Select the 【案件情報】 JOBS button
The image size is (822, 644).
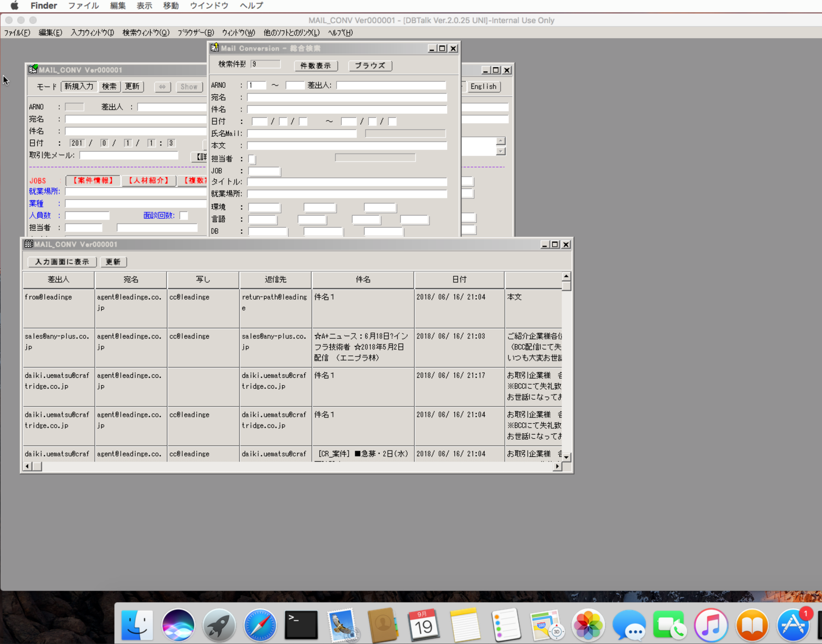[x=93, y=181]
